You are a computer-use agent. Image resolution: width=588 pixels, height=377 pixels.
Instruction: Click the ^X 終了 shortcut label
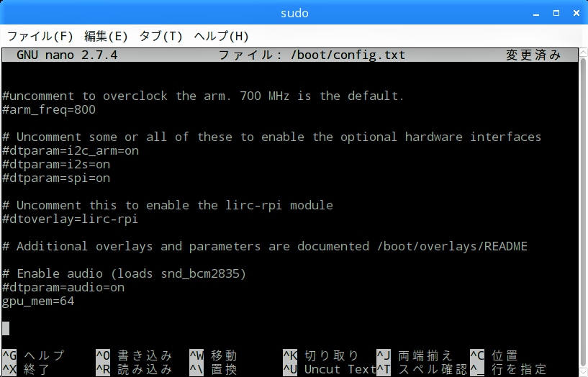click(26, 369)
